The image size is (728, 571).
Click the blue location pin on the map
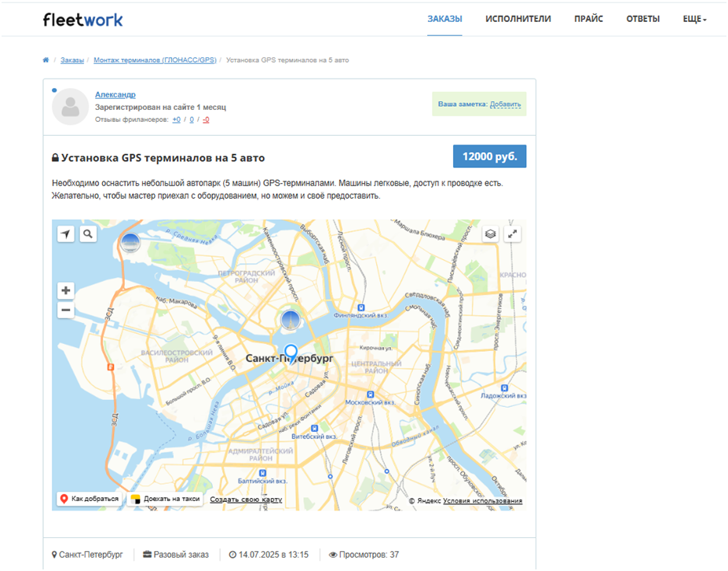click(x=291, y=353)
